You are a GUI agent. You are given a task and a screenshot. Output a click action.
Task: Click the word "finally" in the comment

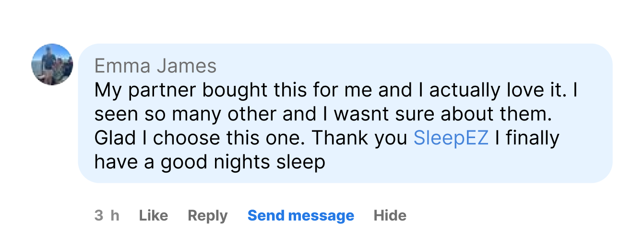[x=533, y=138]
